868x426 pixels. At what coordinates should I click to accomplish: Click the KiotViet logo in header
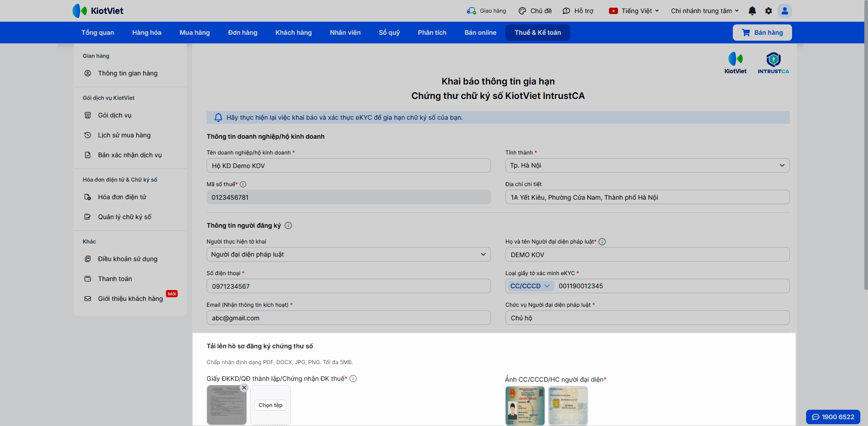click(x=98, y=11)
